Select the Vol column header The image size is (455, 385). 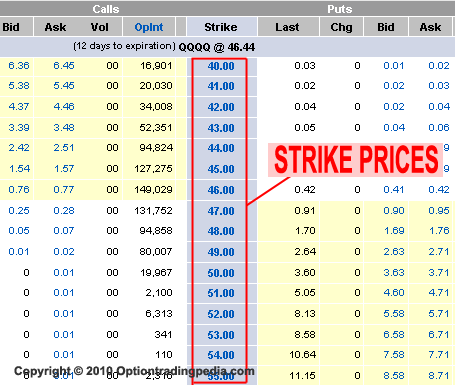100,27
